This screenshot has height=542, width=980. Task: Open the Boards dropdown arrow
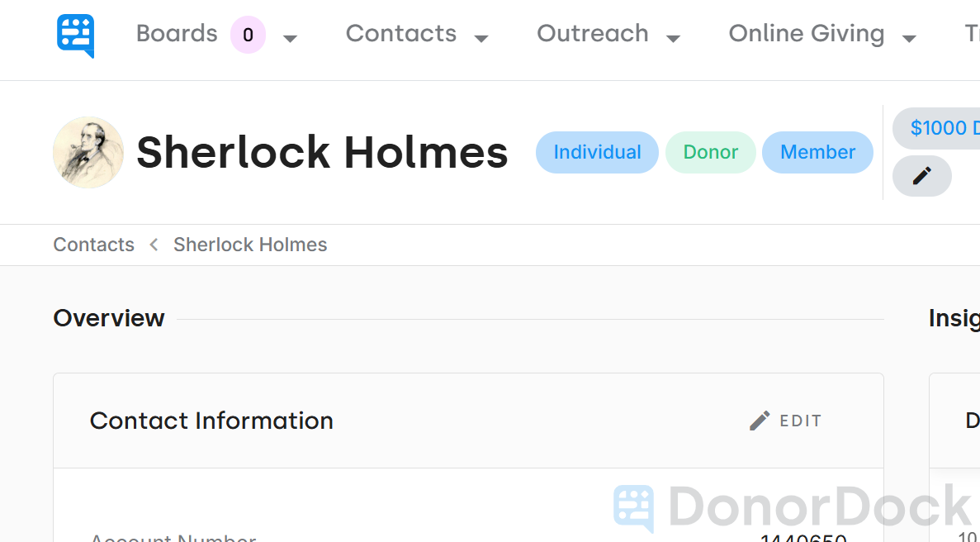(290, 38)
